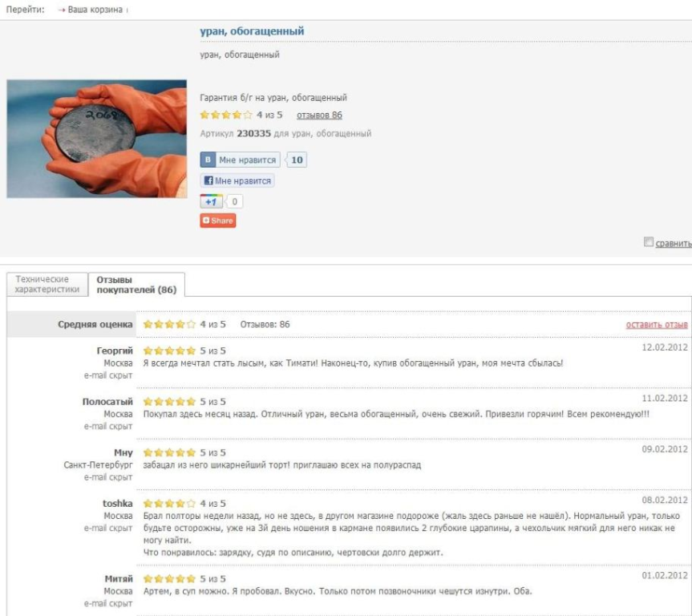Click reviewer name Митяй
This screenshot has width=692, height=616.
(117, 578)
